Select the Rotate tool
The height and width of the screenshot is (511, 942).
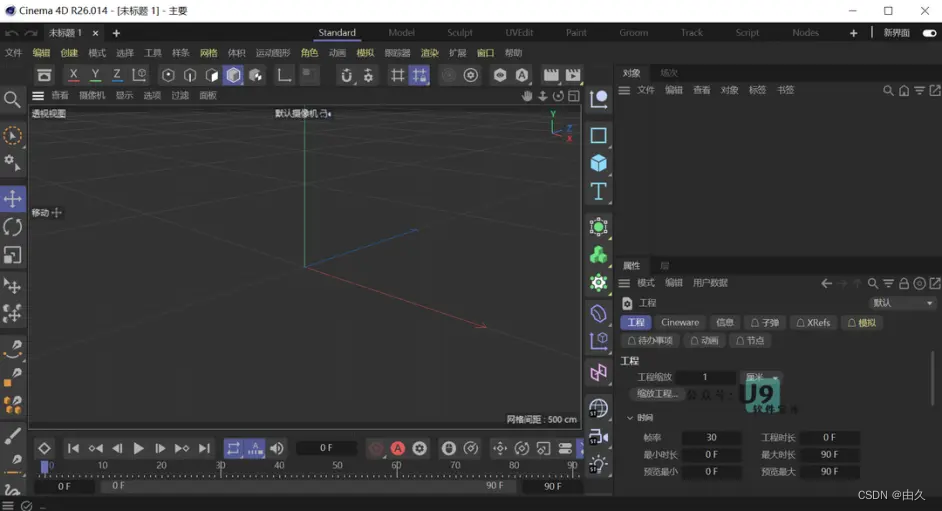click(x=13, y=227)
